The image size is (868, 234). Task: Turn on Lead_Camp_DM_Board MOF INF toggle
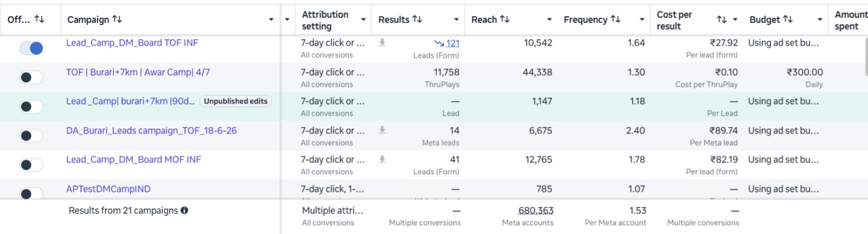(x=31, y=165)
